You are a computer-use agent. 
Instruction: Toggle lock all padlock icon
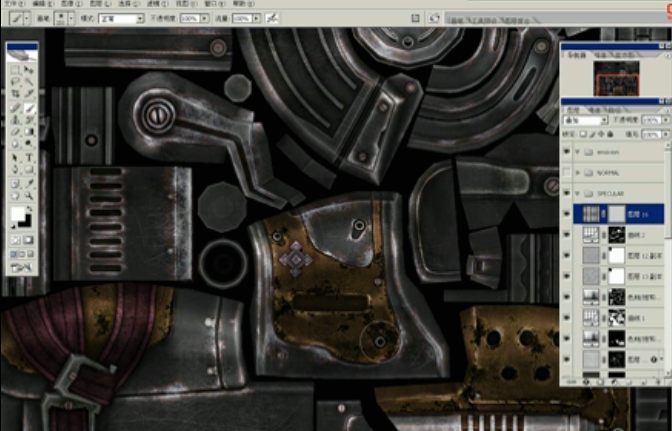click(610, 134)
